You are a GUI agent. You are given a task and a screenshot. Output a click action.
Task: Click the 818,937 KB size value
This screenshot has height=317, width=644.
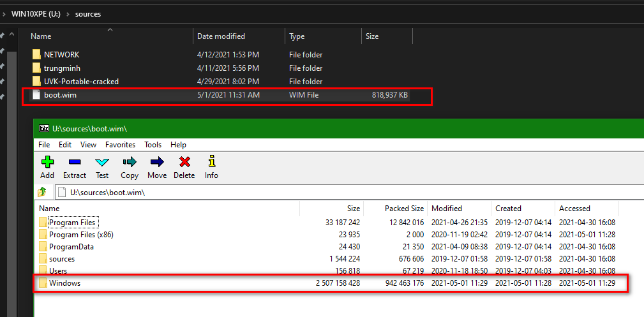390,95
